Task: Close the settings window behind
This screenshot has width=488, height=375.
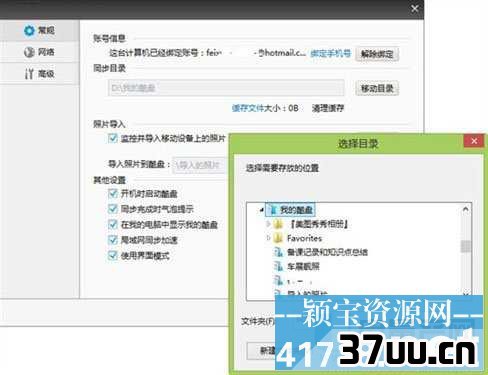Action: (415, 9)
